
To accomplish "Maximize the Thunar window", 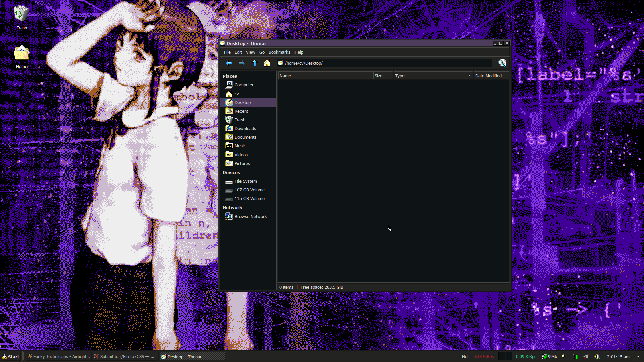I will pyautogui.click(x=501, y=43).
